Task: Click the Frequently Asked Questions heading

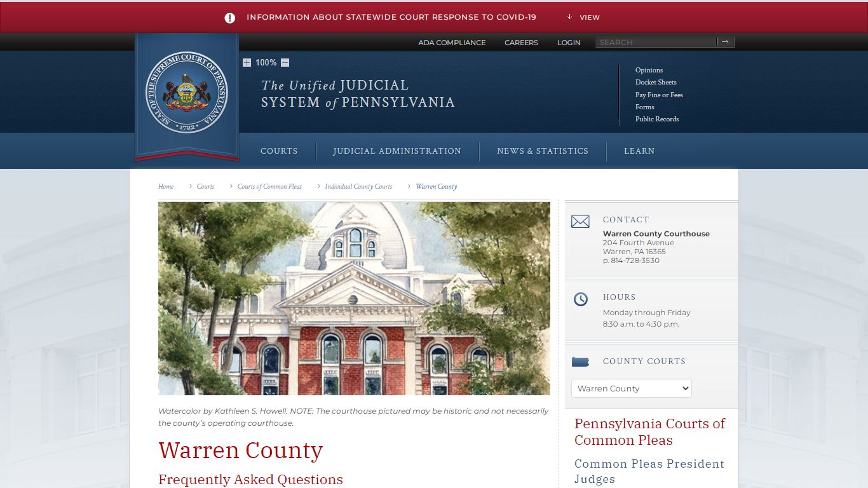Action: tap(250, 480)
